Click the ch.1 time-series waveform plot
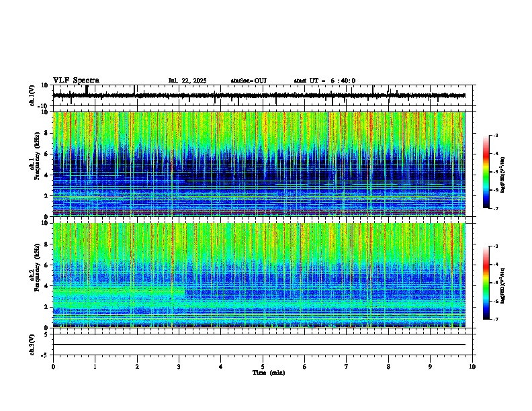 259,95
